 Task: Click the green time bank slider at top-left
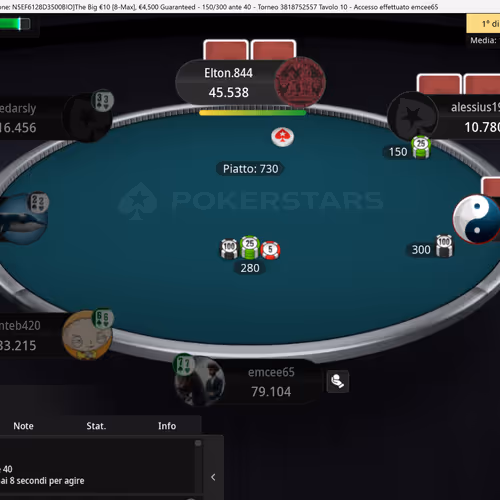pyautogui.click(x=15, y=24)
